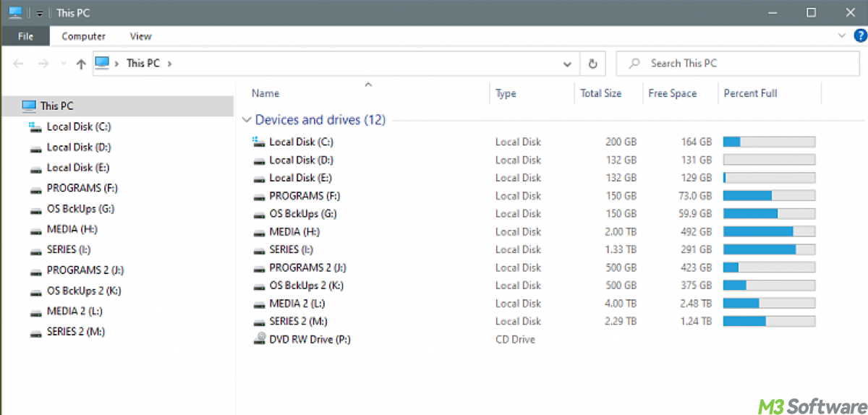Select PROGRAMS 2 (J:) in navigation pane
This screenshot has width=868, height=415.
85,270
